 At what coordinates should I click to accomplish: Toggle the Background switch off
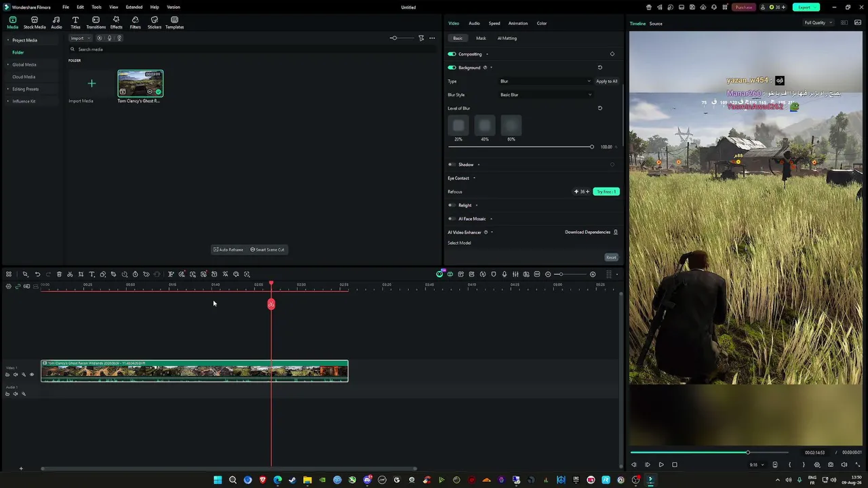tap(452, 68)
